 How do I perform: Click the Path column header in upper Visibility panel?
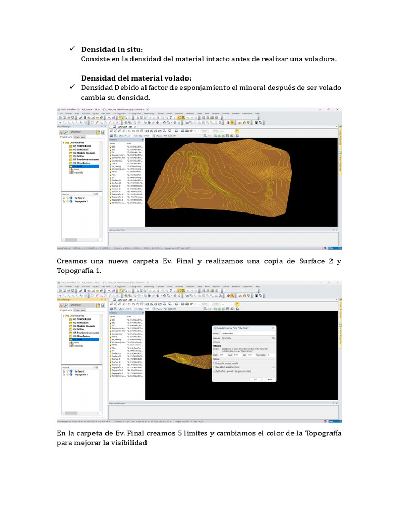129,144
